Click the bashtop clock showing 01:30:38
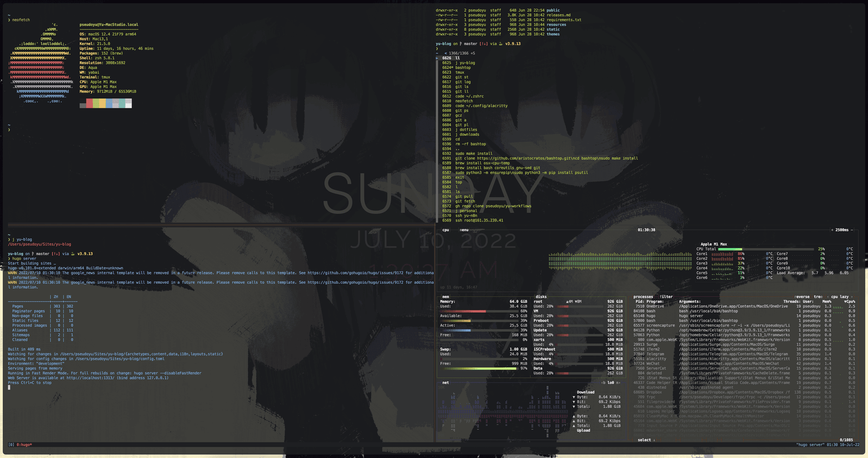The image size is (868, 458). 646,230
